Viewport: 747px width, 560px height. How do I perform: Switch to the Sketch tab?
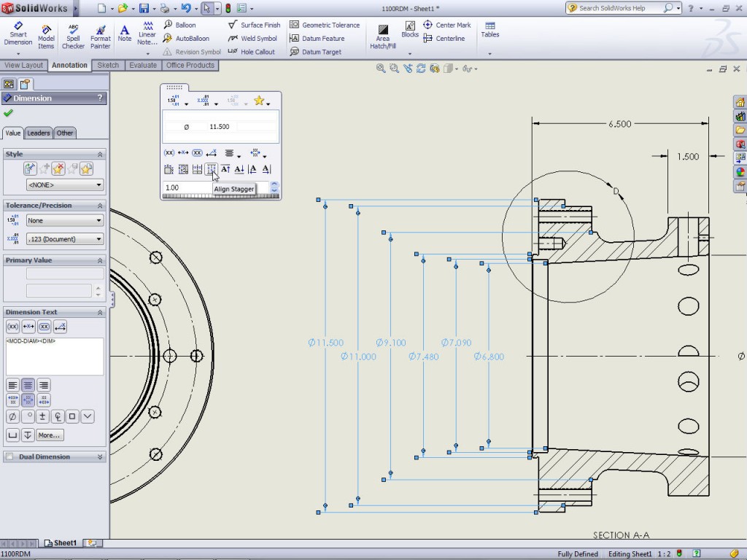(108, 65)
